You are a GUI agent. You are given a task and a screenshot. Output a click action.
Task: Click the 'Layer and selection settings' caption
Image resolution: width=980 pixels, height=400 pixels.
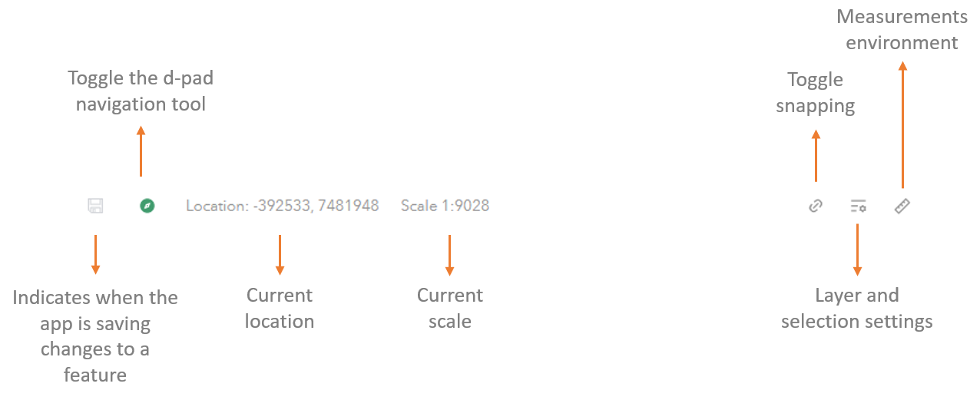[x=857, y=308]
